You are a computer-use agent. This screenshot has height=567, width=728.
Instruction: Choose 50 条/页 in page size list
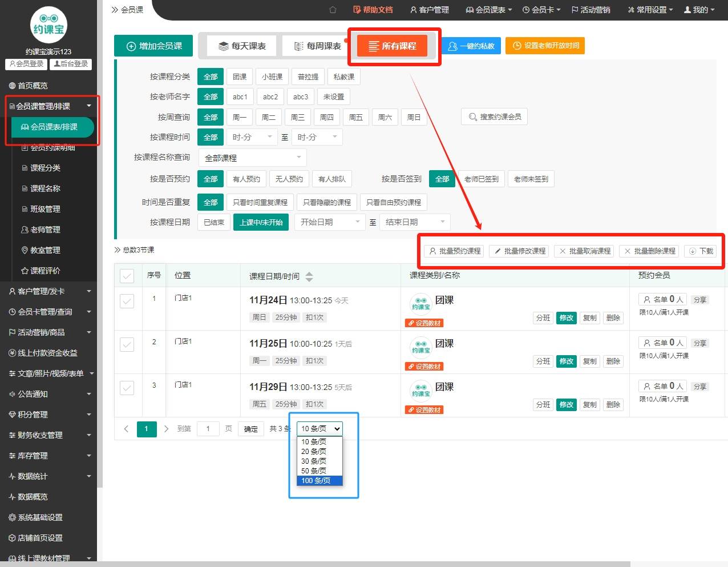(319, 471)
